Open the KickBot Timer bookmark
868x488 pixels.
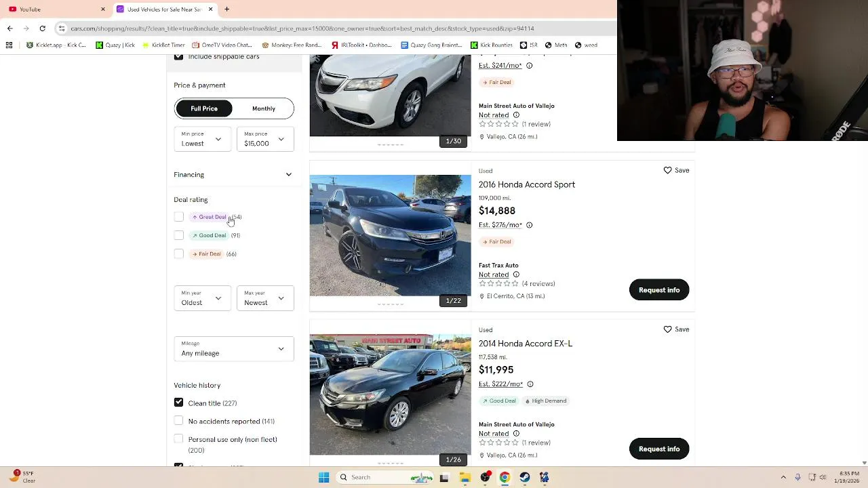click(x=163, y=45)
